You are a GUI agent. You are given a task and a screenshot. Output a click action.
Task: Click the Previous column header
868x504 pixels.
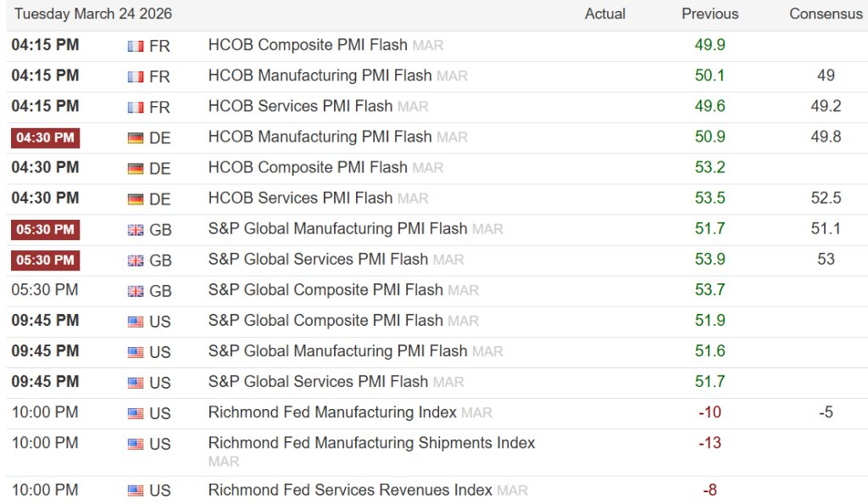(x=709, y=14)
